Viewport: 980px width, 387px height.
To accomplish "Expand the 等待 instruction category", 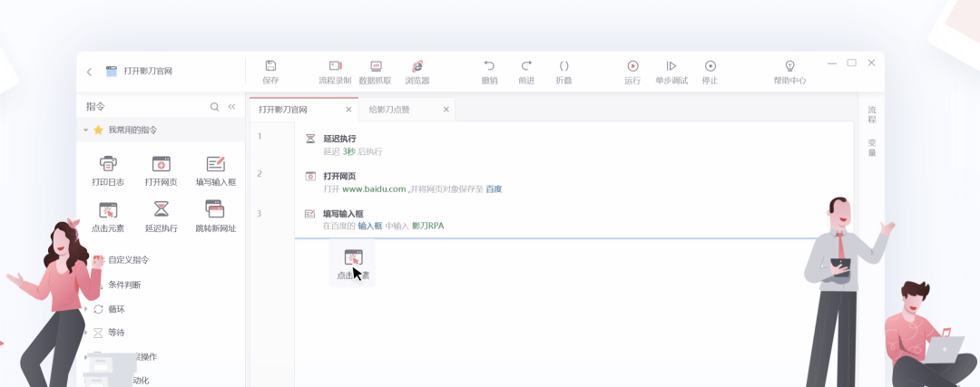I will [x=85, y=333].
